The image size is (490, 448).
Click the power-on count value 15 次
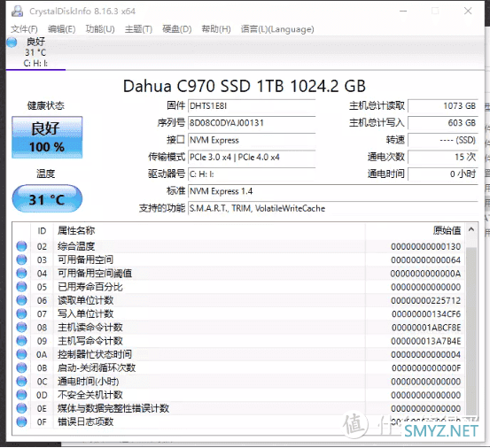tap(443, 157)
